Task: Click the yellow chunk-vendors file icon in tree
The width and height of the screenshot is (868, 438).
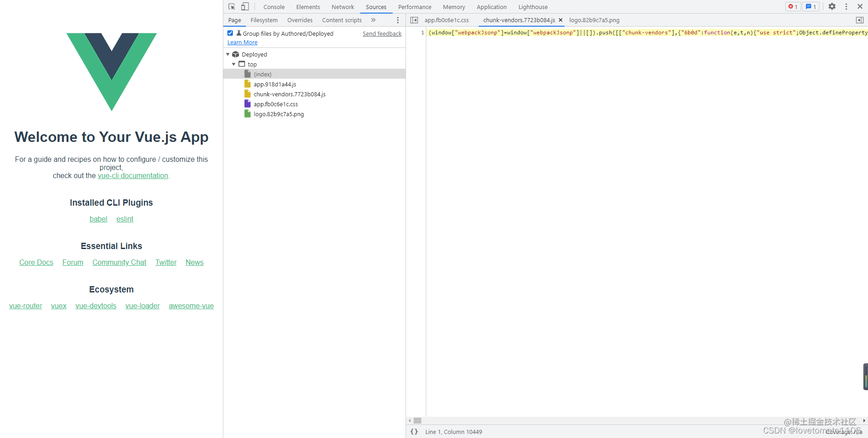Action: [x=247, y=94]
